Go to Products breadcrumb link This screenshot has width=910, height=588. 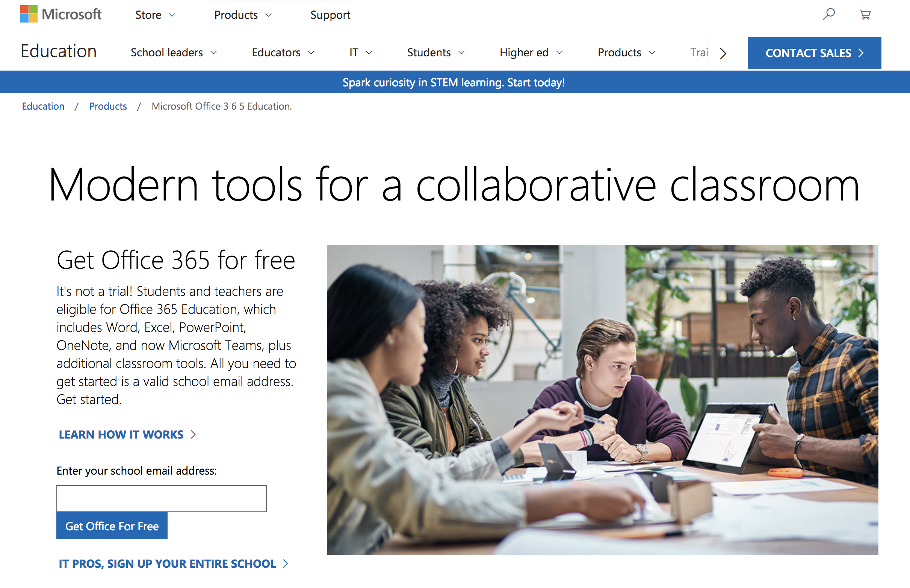pos(108,106)
